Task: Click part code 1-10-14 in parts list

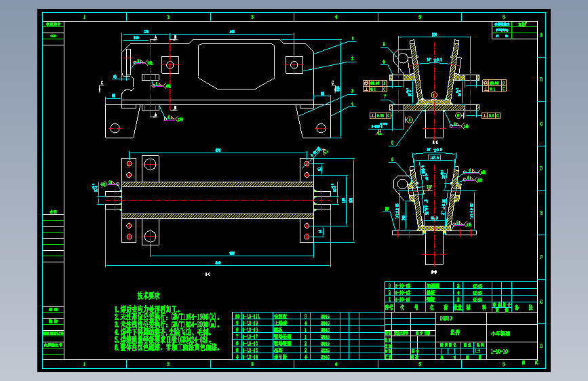Action: pyautogui.click(x=250, y=357)
